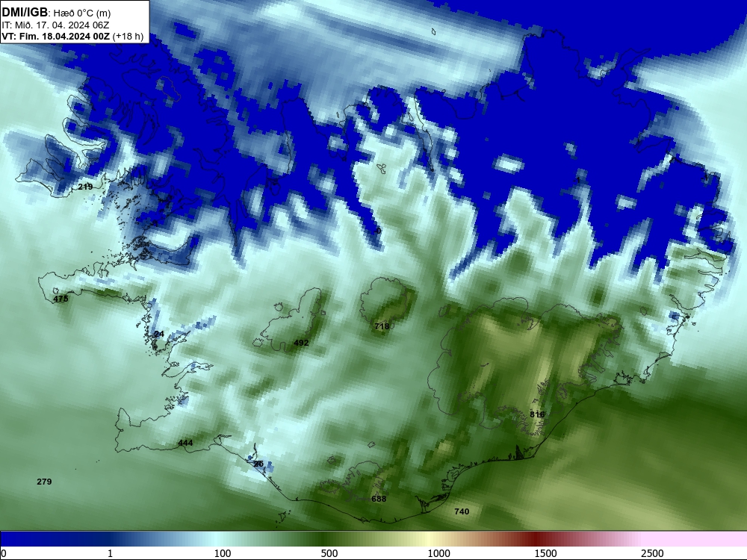Click the title text 'DMI/IGB: Hæð 0°C (m)'

pos(56,13)
